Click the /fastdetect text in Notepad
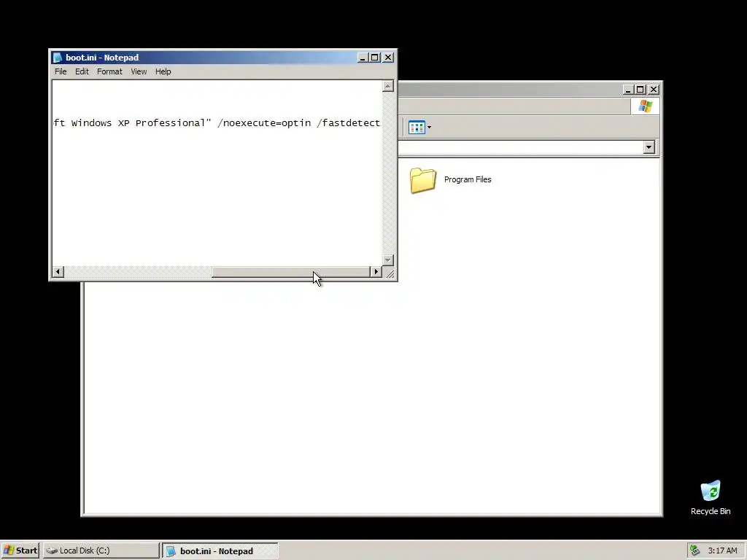Image resolution: width=747 pixels, height=560 pixels. 348,122
